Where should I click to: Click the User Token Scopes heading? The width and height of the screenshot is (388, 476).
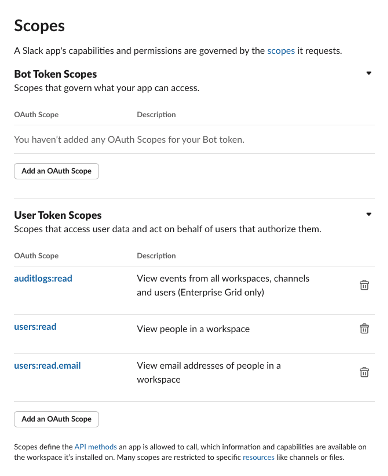58,215
